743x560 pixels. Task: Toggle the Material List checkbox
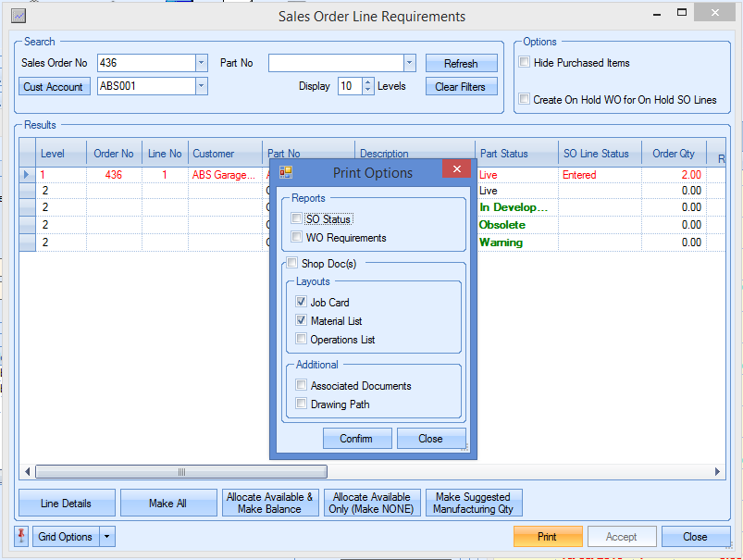(302, 321)
